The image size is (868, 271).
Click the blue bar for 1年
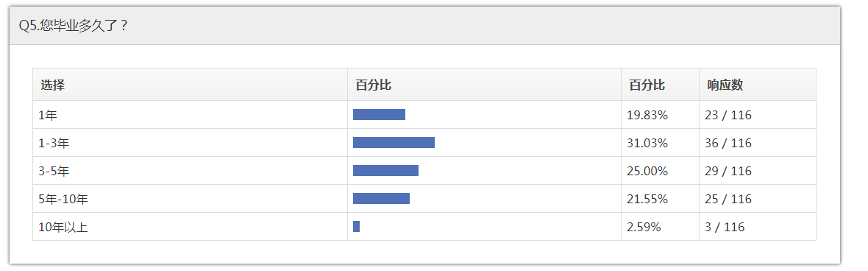[x=379, y=115]
